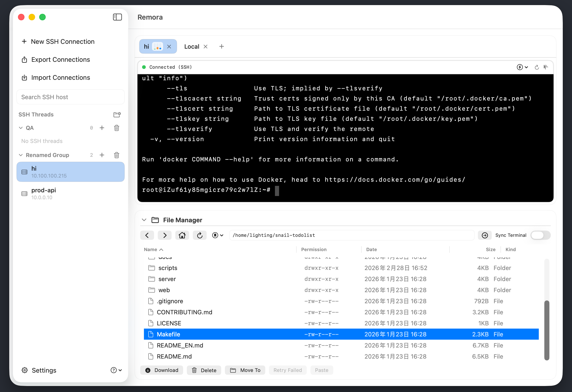This screenshot has width=572, height=392.
Task: Click the trash icon next to the QA group
Action: pyautogui.click(x=117, y=128)
